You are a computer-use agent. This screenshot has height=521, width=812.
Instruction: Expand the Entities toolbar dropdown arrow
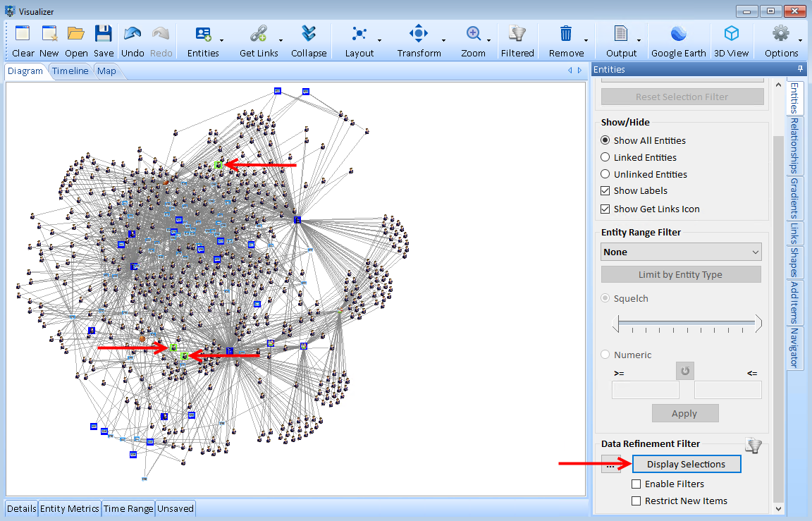(221, 40)
